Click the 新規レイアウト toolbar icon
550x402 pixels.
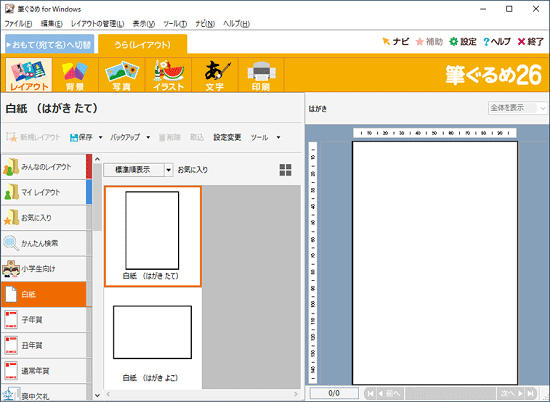pos(12,137)
